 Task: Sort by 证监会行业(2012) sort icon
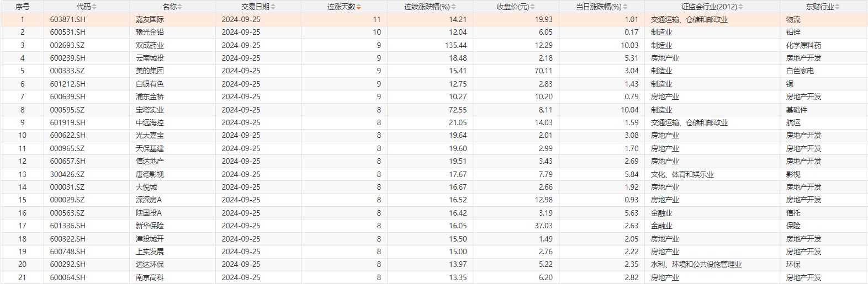(741, 7)
